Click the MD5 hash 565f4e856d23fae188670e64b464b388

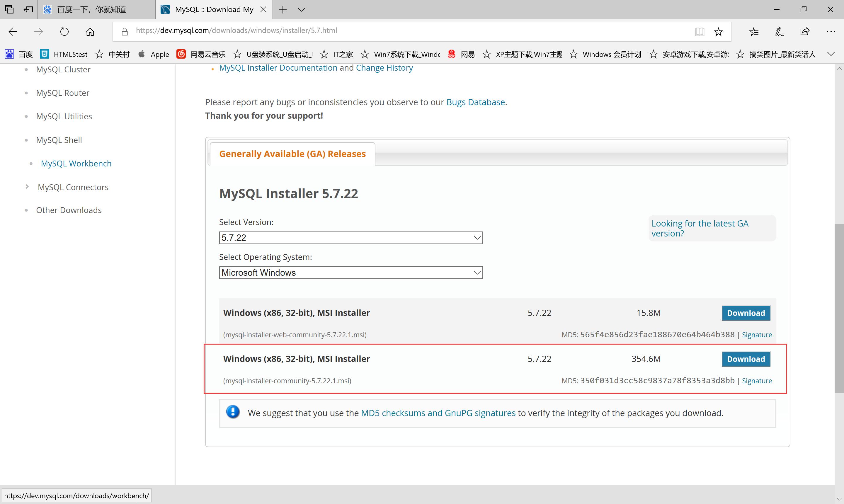coord(657,335)
